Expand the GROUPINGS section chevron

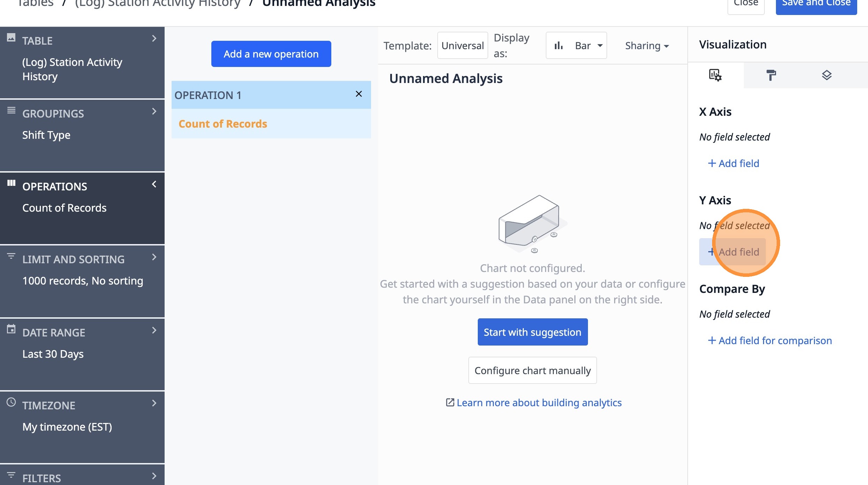(154, 112)
